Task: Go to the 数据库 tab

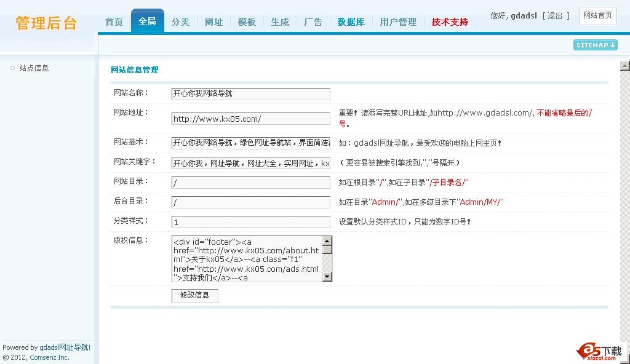Action: (x=351, y=22)
